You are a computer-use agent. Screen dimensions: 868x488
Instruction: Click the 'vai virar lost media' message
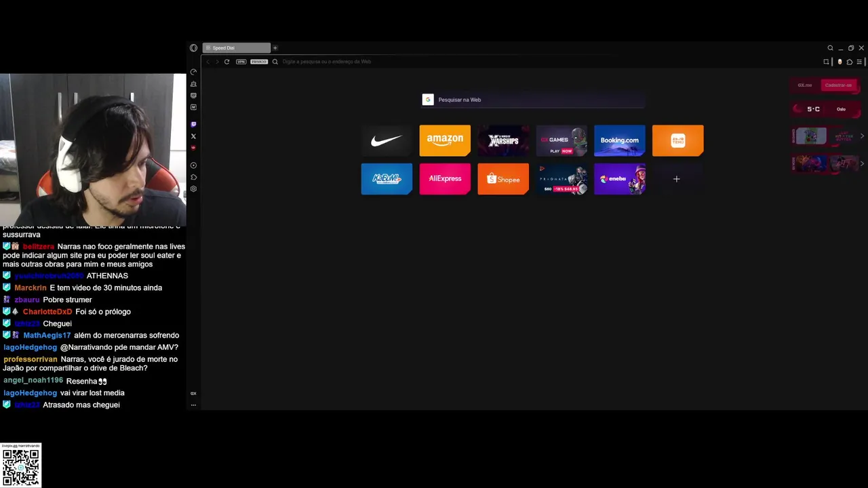(92, 393)
